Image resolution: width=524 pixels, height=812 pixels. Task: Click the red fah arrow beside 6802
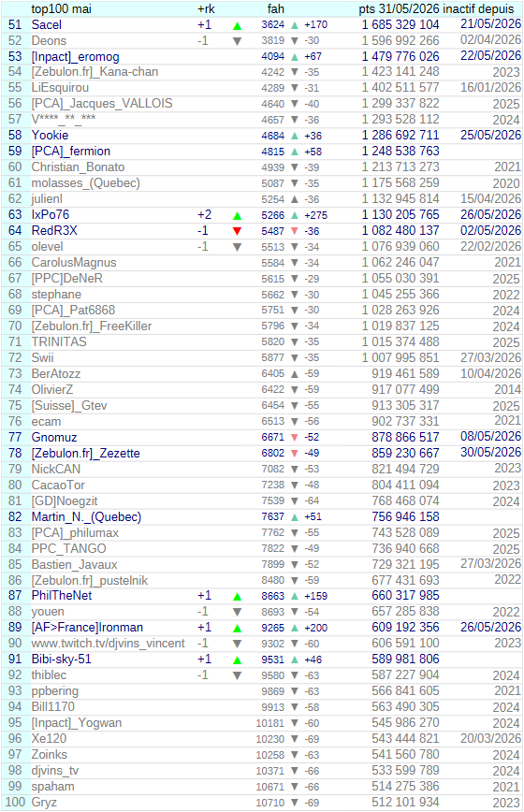pyautogui.click(x=295, y=454)
